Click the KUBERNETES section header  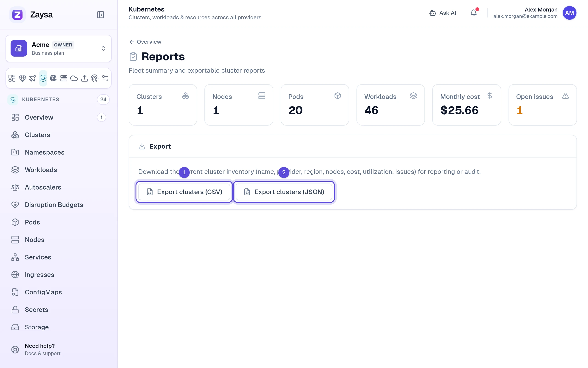[58, 100]
